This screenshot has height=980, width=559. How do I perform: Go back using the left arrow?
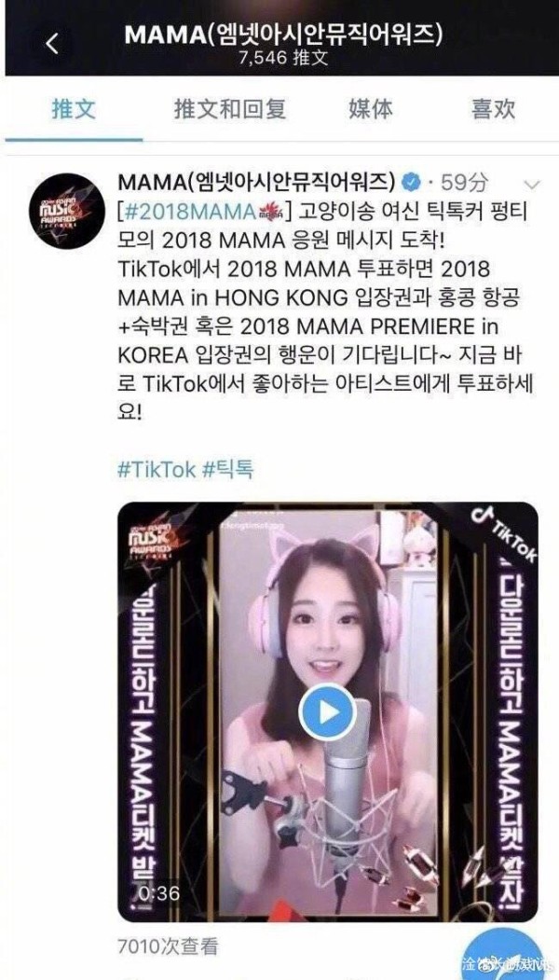(x=52, y=44)
